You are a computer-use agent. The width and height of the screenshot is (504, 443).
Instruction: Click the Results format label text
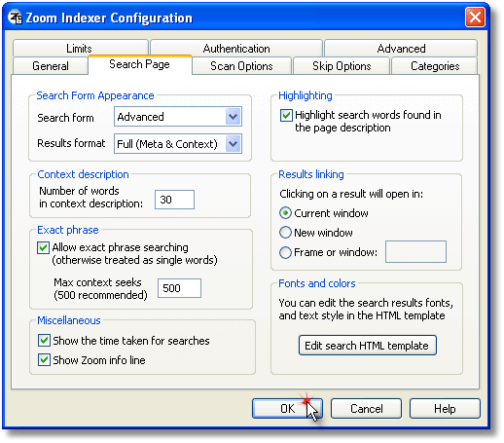click(71, 143)
